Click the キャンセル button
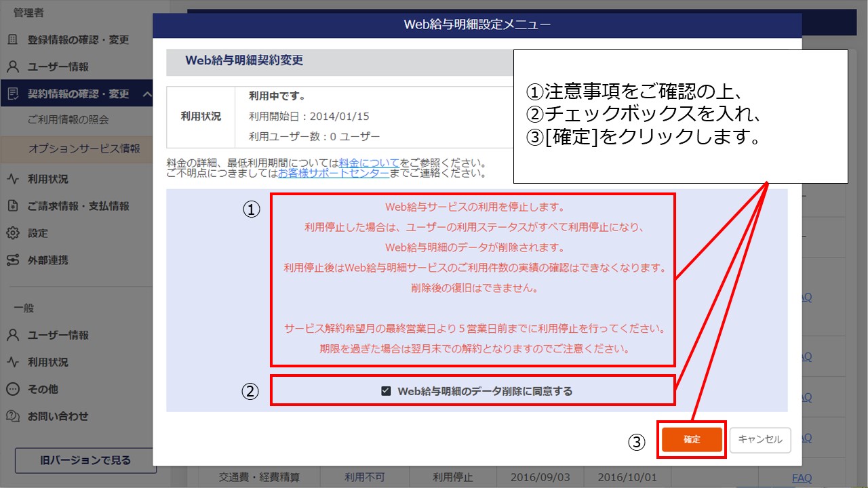 (x=760, y=439)
